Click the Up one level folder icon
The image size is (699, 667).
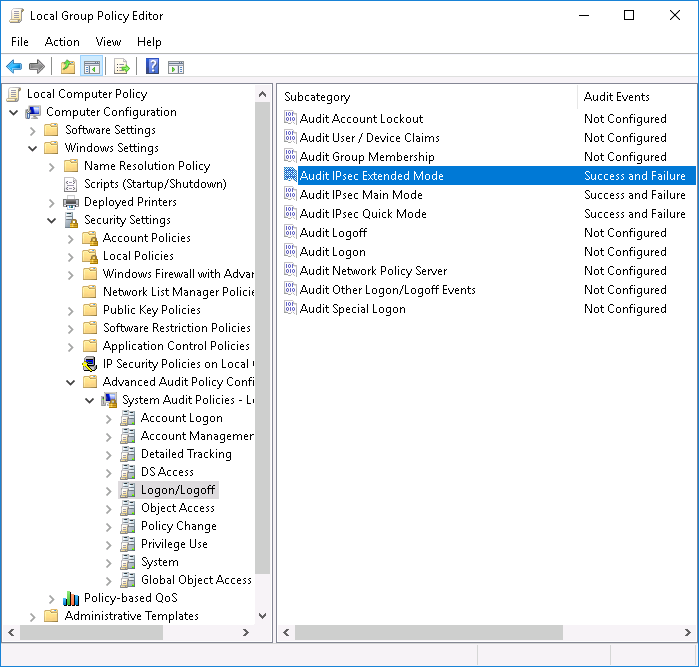point(68,67)
